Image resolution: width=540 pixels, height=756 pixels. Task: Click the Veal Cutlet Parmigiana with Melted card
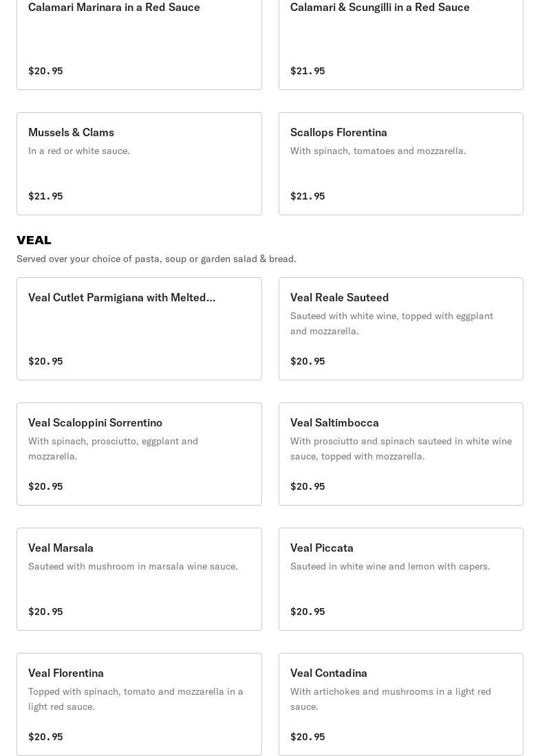[x=139, y=328]
